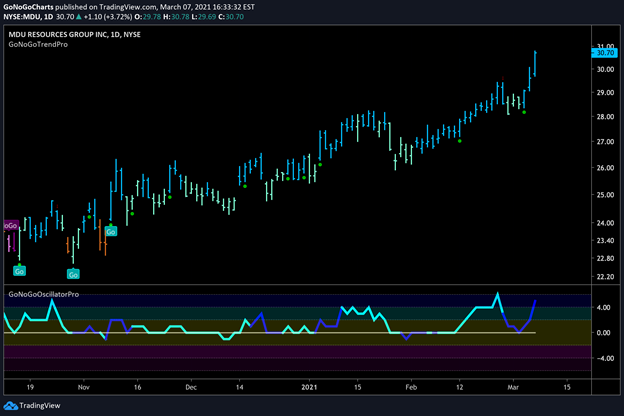Click the green dot under early March bar
Image resolution: width=624 pixels, height=416 pixels.
tap(524, 112)
